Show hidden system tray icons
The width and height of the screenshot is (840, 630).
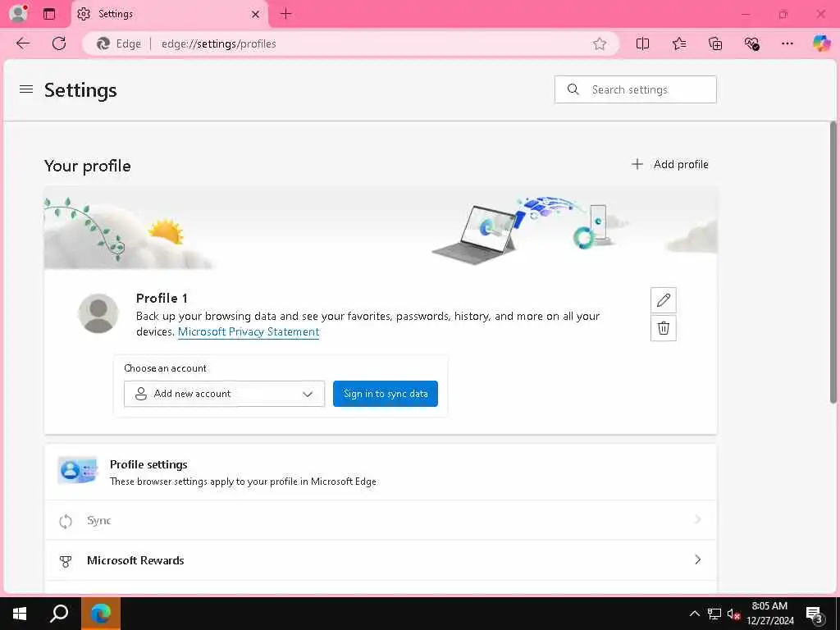pos(694,614)
